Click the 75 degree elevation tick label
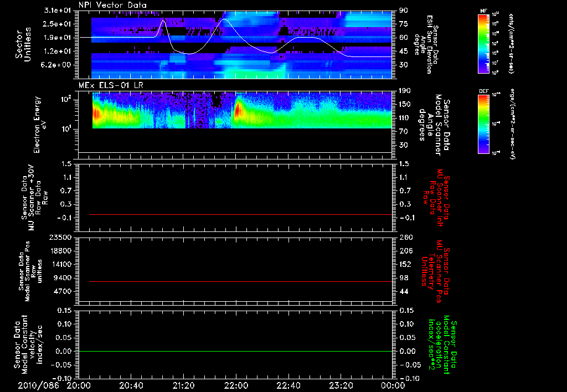567x392 pixels. coord(403,24)
